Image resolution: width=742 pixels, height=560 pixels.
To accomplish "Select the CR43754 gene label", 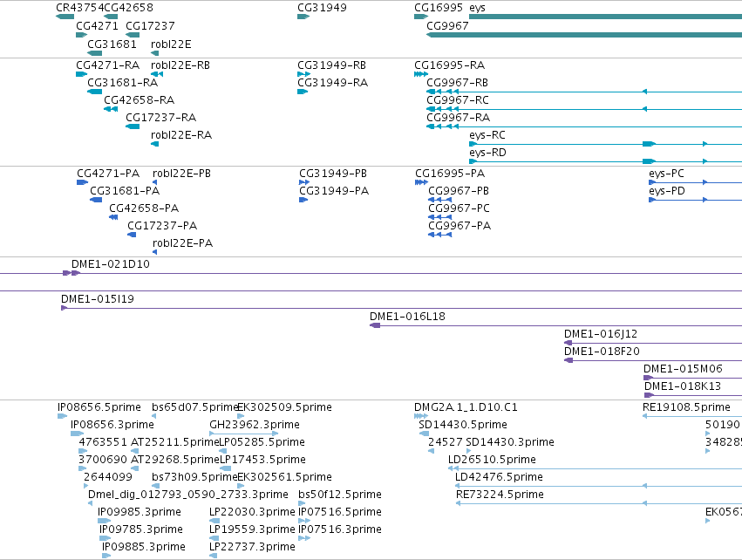I will [x=79, y=8].
